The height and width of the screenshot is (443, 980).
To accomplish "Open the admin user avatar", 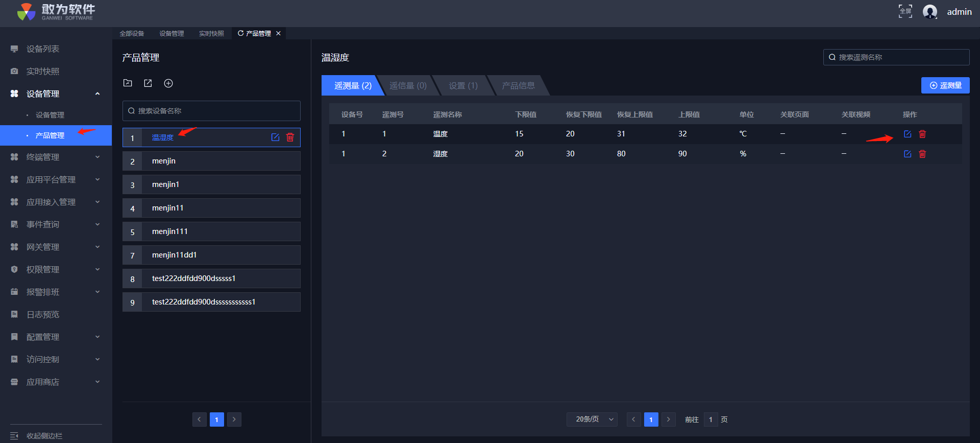I will (930, 11).
